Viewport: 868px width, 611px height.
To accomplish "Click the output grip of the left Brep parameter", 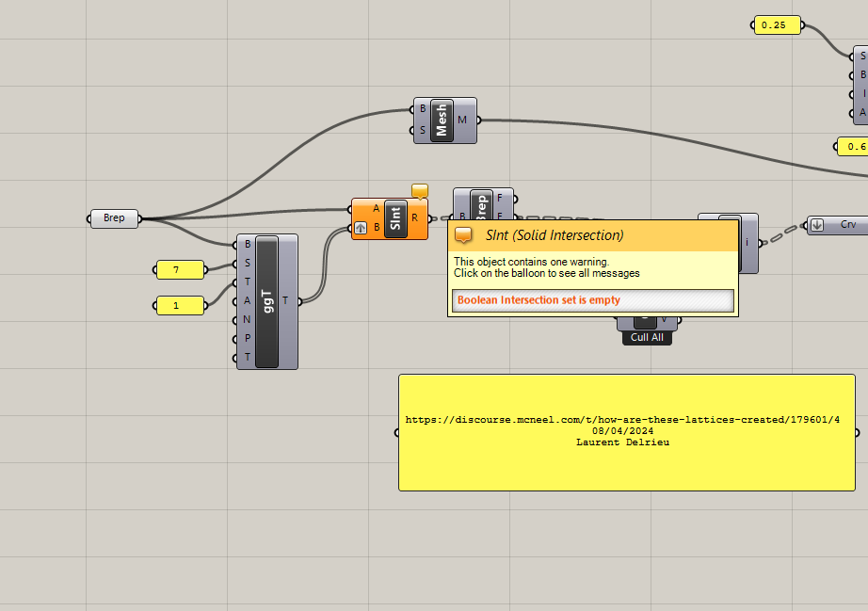I will 140,218.
